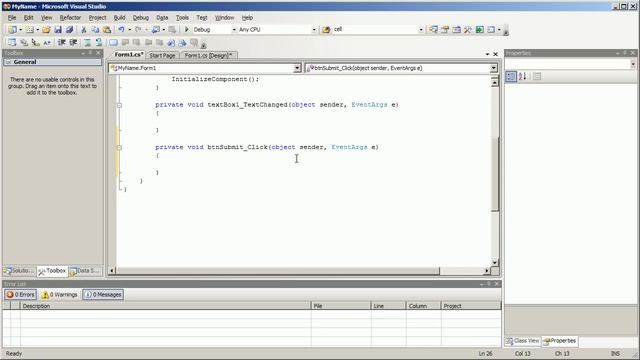Open the MyName.Form1 types dropdown
This screenshot has height=360, width=640.
[297, 68]
